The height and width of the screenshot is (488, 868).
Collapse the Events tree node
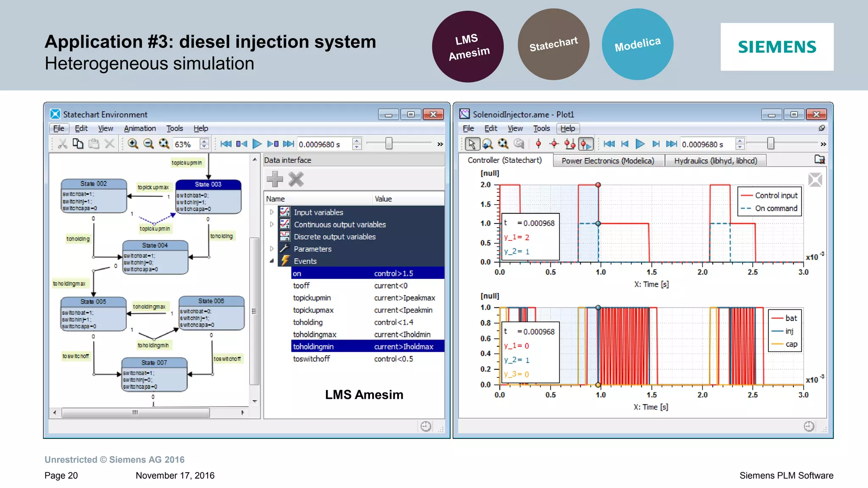[272, 261]
